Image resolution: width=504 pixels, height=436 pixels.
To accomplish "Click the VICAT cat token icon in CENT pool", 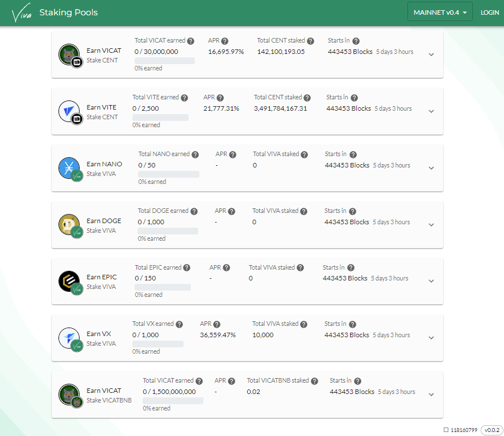I will click(x=69, y=54).
